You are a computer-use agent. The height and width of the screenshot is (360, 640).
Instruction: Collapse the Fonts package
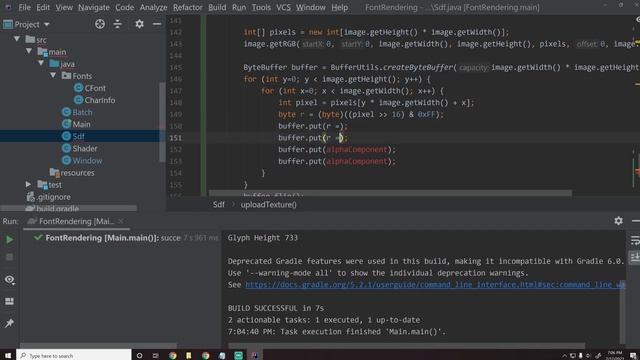coord(53,76)
